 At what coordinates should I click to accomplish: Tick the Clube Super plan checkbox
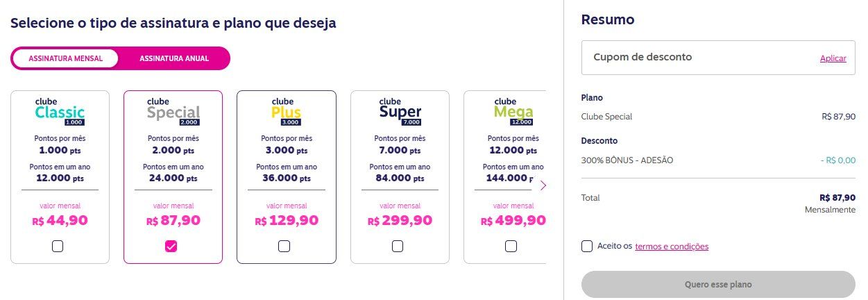398,246
